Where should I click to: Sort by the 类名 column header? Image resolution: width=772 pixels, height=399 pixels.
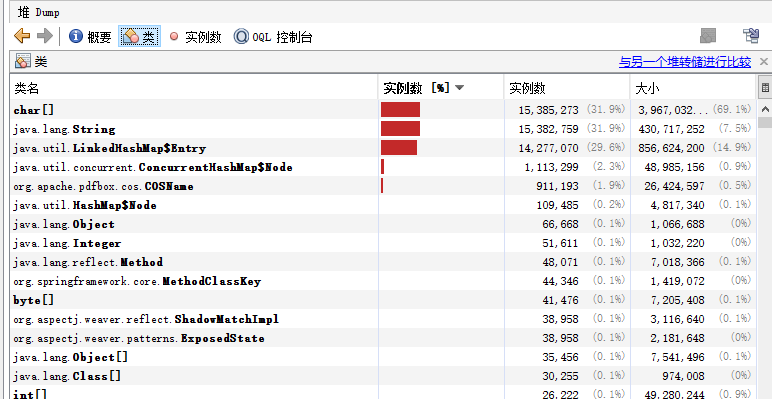(x=194, y=88)
